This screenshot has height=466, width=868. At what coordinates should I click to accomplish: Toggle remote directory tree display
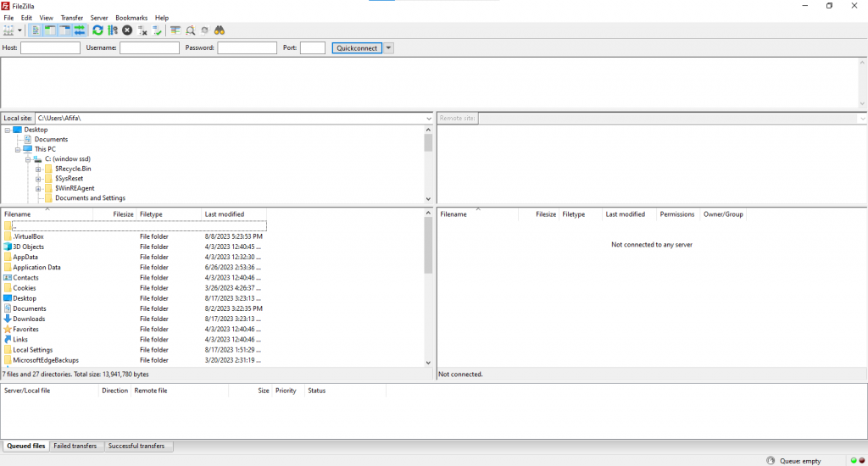(x=64, y=31)
